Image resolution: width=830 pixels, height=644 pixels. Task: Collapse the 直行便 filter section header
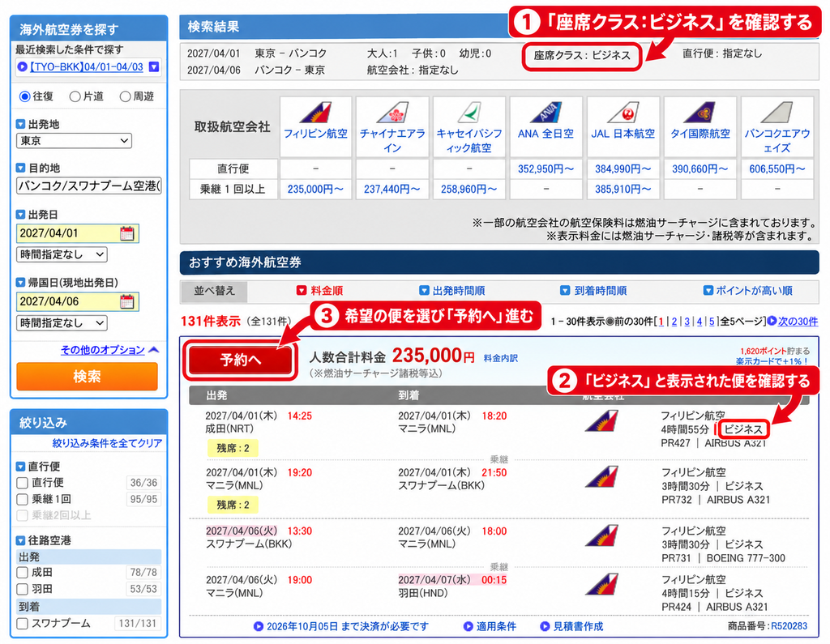tap(20, 467)
